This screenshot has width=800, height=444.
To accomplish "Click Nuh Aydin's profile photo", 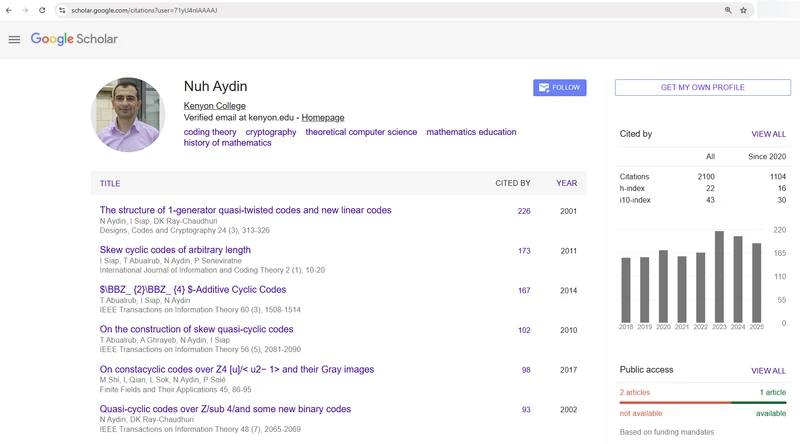I will tap(127, 115).
